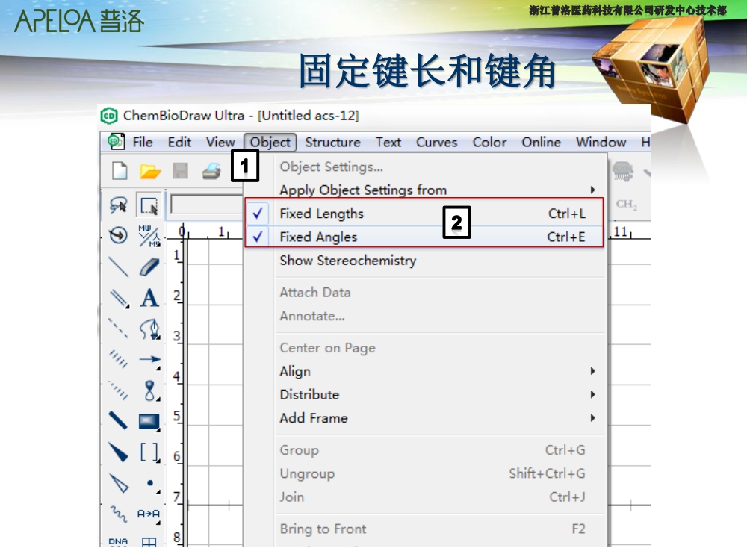The image size is (747, 560).
Task: Open the Curves menu
Action: click(436, 142)
